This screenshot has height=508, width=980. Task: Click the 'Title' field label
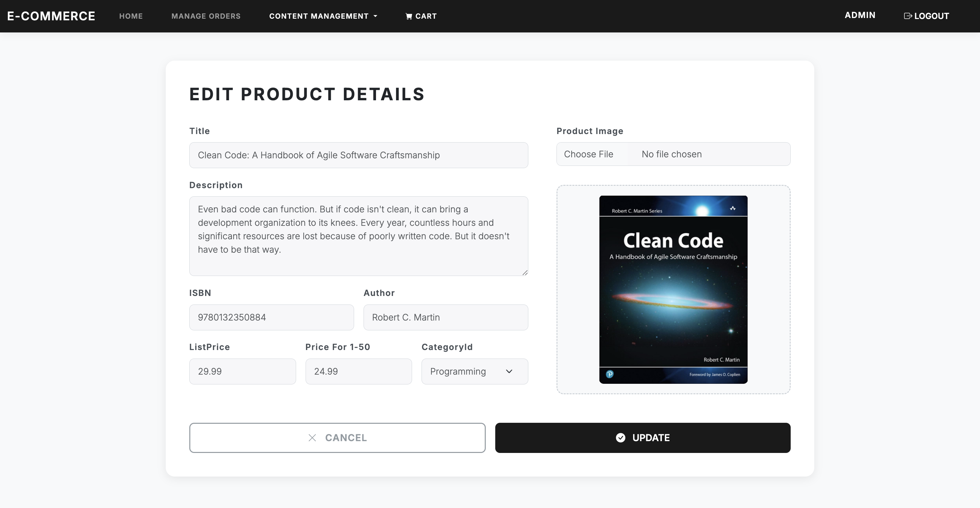[x=199, y=131]
